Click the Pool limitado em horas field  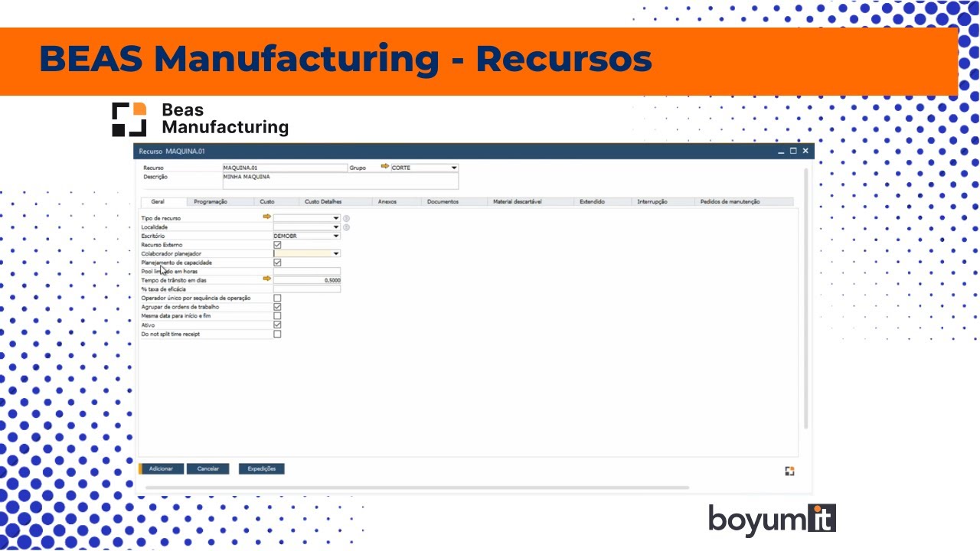[x=307, y=271]
